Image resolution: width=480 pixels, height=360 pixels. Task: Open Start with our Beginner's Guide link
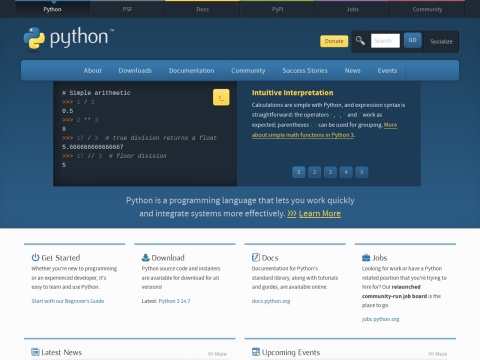pyautogui.click(x=68, y=301)
